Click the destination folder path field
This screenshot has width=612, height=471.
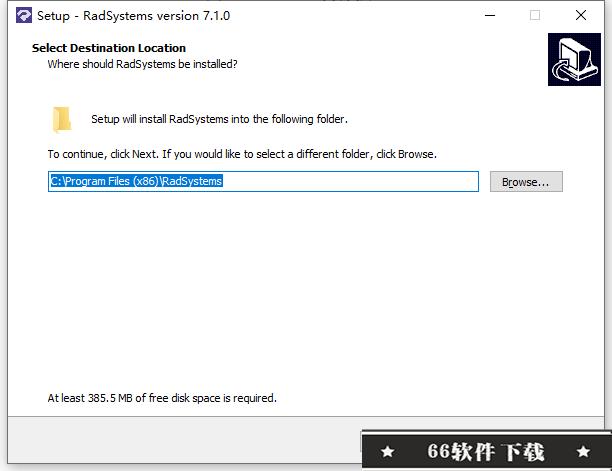(x=263, y=181)
